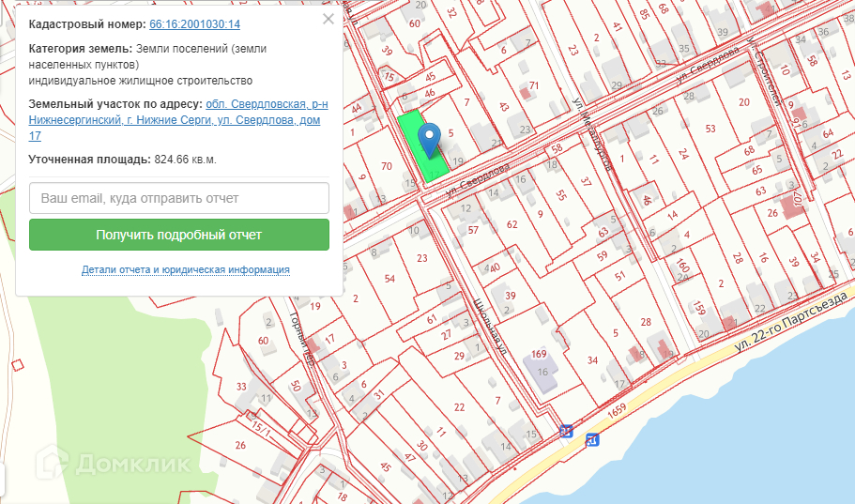
Task: Select parcel labeled 61
Action: coord(432,319)
